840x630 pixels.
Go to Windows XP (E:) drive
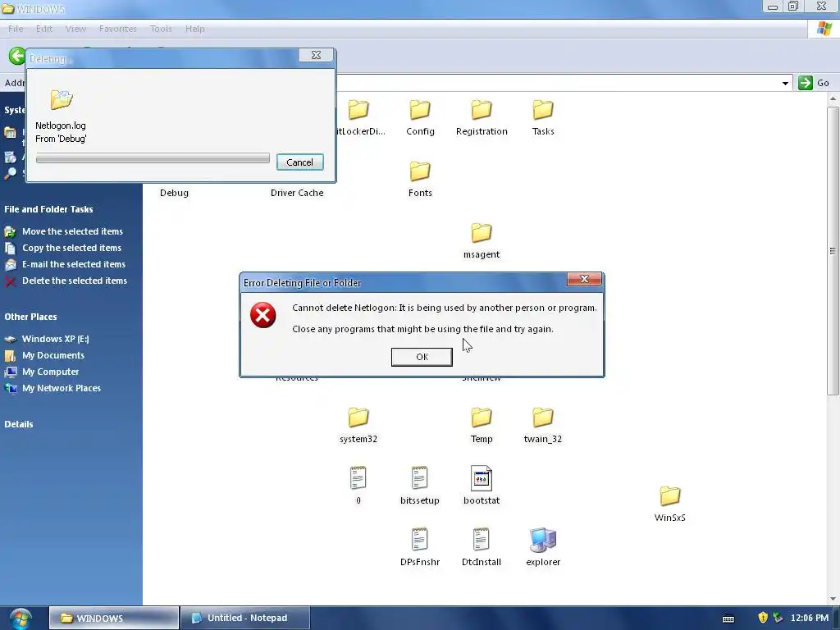55,339
